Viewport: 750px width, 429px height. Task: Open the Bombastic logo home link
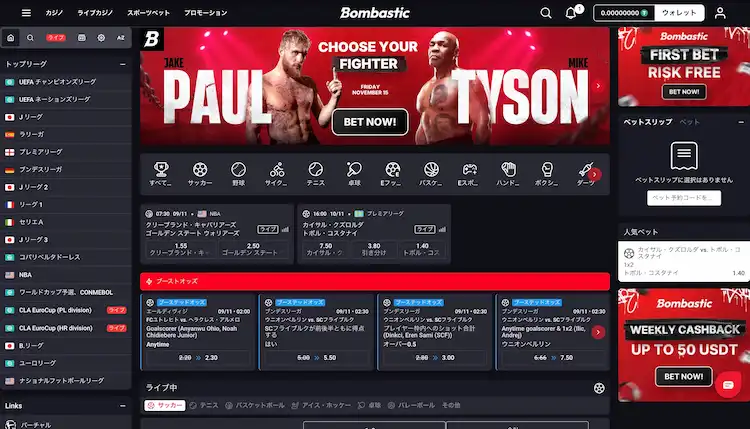375,13
